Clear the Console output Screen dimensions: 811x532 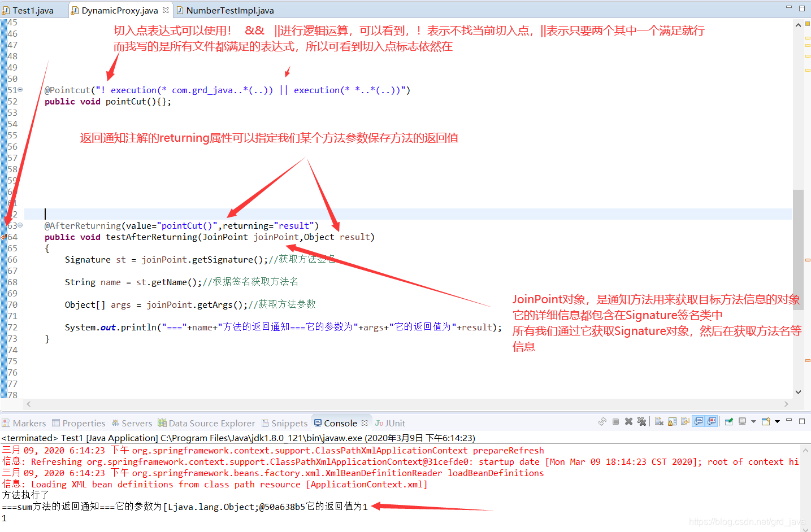pyautogui.click(x=659, y=421)
